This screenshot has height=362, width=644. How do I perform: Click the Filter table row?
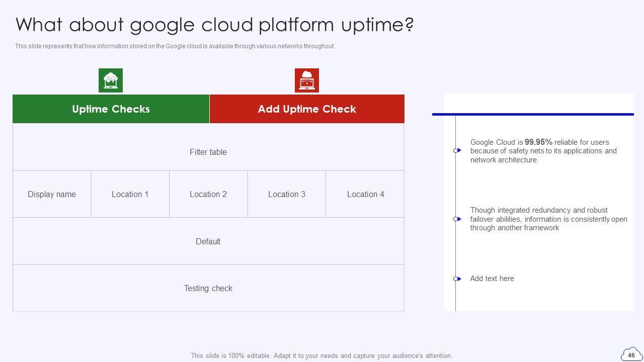point(208,152)
